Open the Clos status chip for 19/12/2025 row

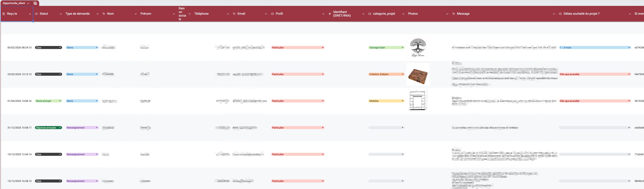49,154
